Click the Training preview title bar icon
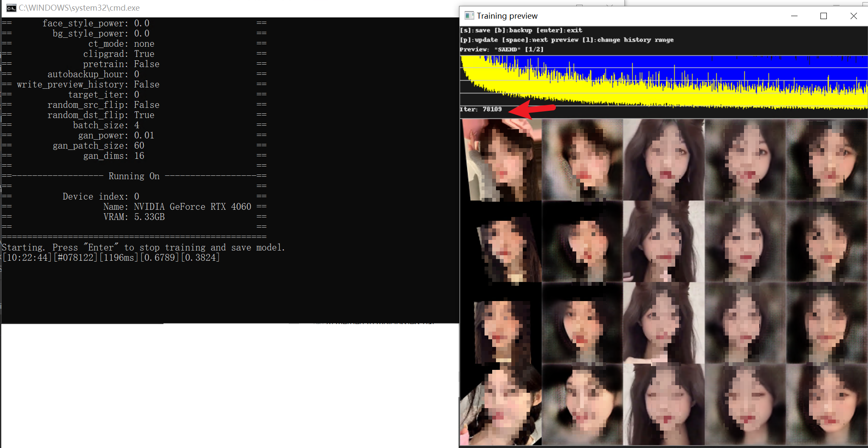868x448 pixels. [x=470, y=15]
